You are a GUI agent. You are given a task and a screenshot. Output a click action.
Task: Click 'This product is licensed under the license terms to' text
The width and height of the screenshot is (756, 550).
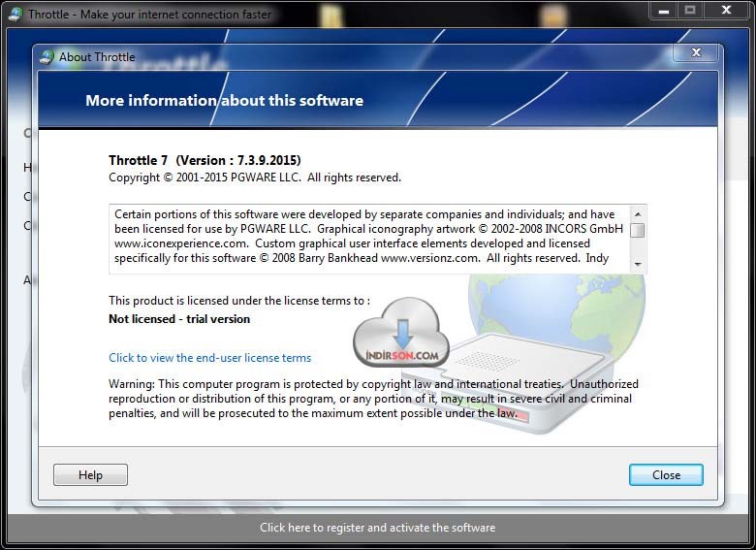coord(239,301)
